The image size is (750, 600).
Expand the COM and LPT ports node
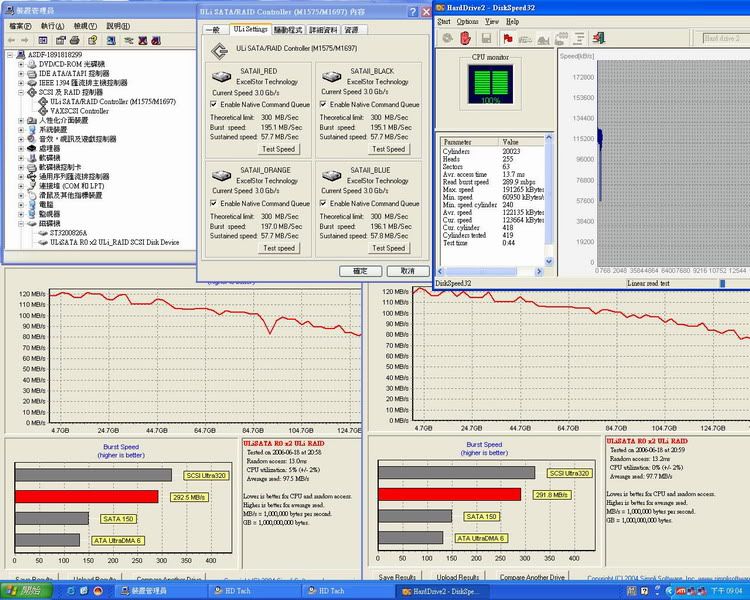(x=21, y=186)
